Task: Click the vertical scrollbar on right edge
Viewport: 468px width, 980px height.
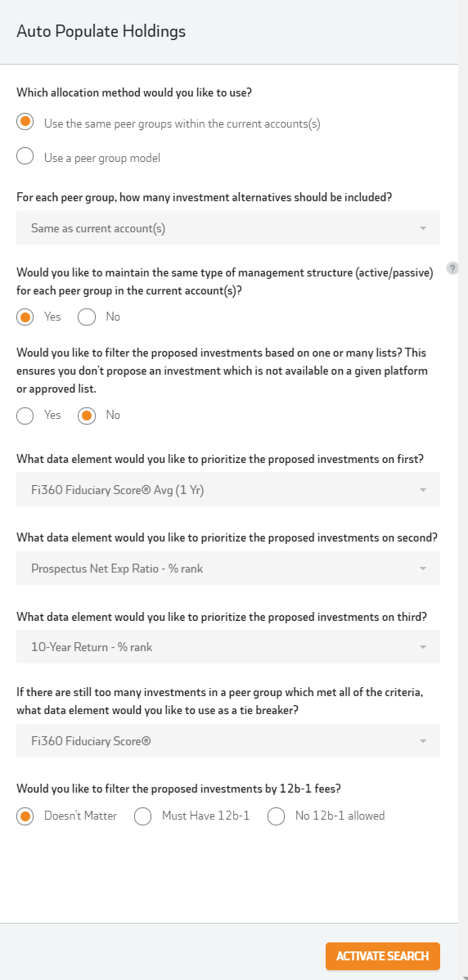Action: 463,490
